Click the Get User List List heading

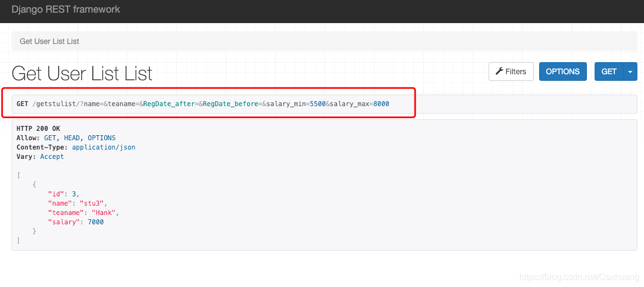tap(82, 74)
